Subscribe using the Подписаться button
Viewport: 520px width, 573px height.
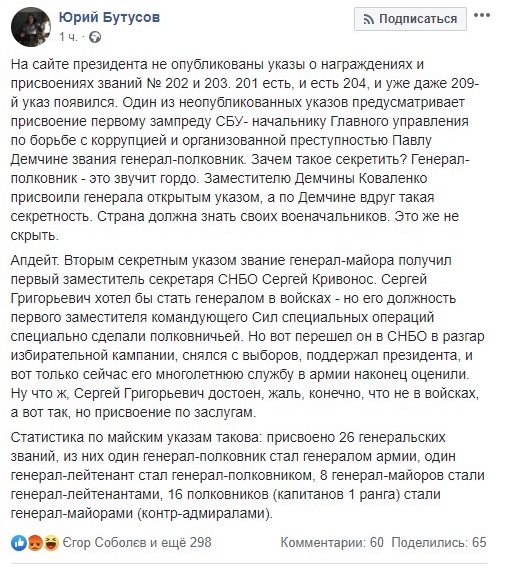410,19
